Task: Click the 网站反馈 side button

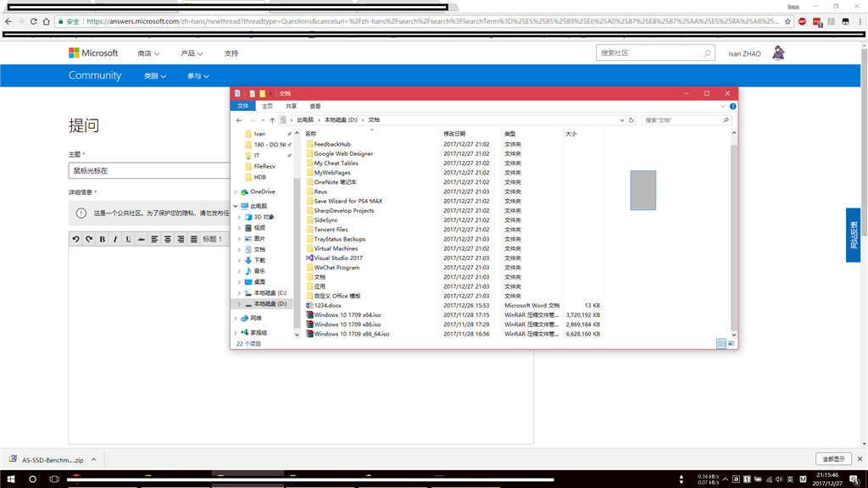Action: (853, 236)
